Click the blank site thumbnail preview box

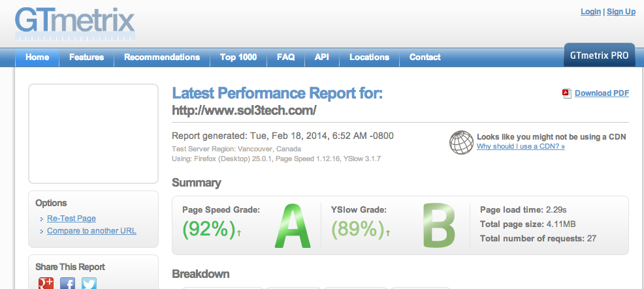coord(93,134)
